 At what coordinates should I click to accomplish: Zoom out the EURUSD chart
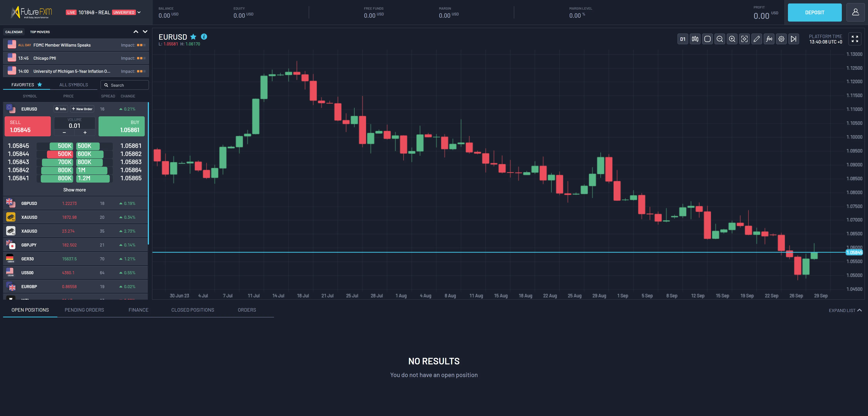(720, 39)
